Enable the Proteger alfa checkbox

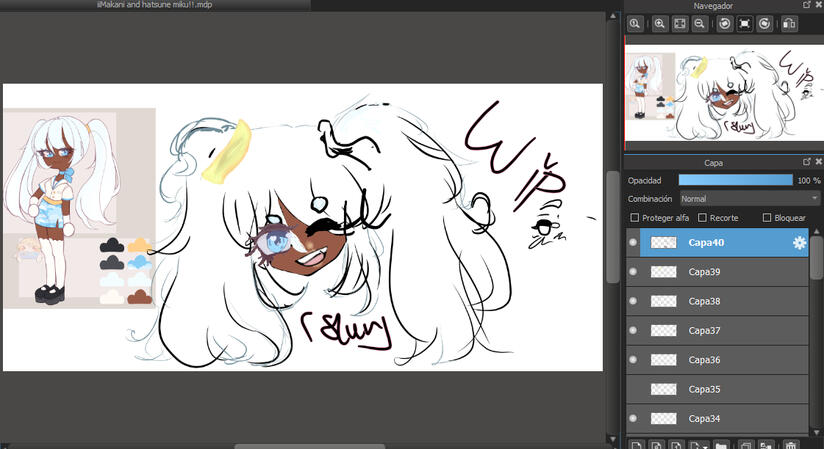(634, 218)
